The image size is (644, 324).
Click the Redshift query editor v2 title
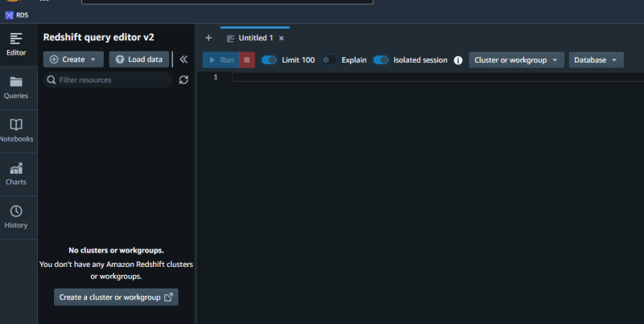click(x=98, y=37)
